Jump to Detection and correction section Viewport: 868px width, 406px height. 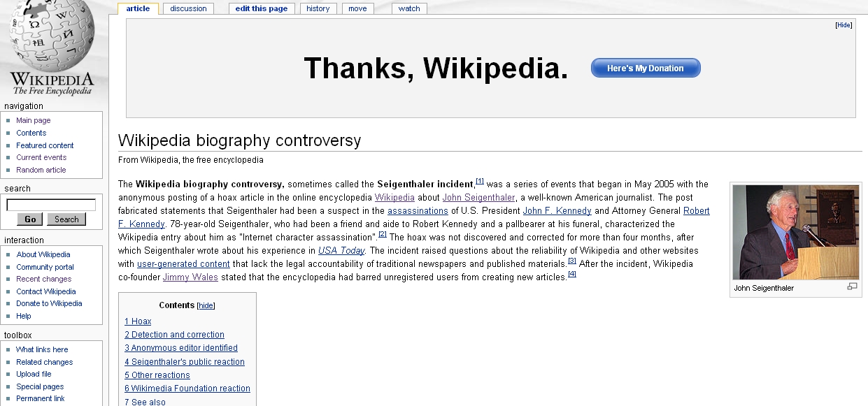click(x=174, y=335)
